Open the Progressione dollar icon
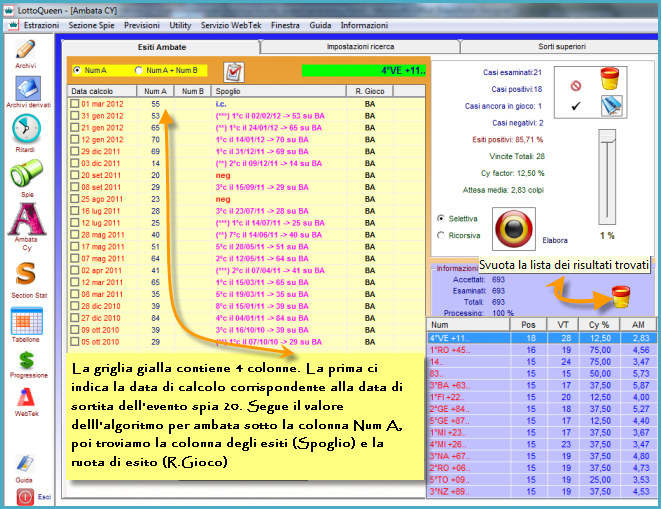 tap(26, 360)
